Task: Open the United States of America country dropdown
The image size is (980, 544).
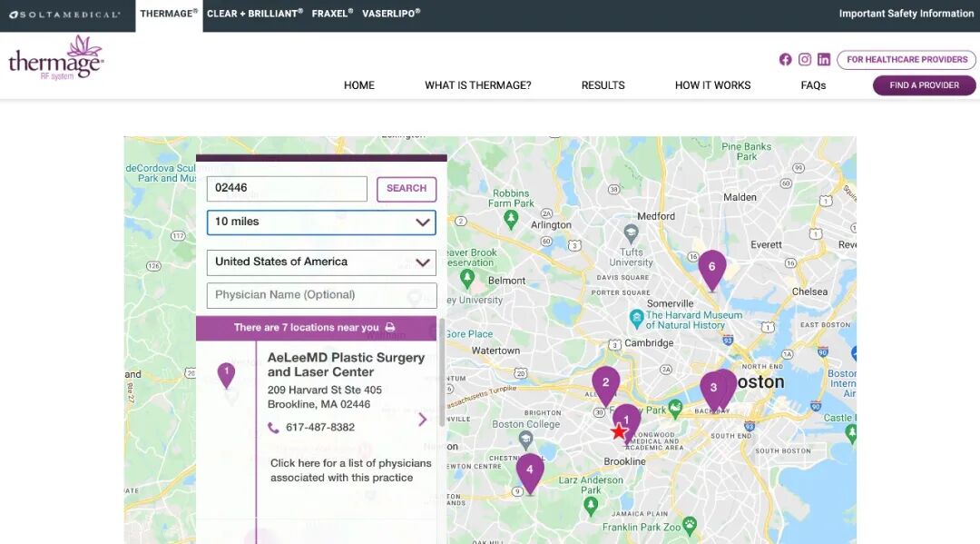Action: coord(321,262)
